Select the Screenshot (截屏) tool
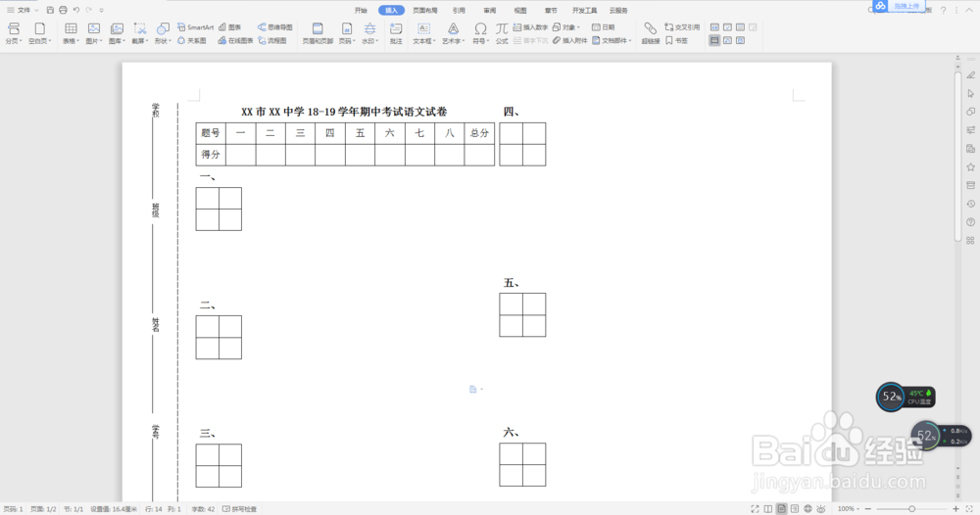Viewport: 980px width, 515px height. (140, 33)
